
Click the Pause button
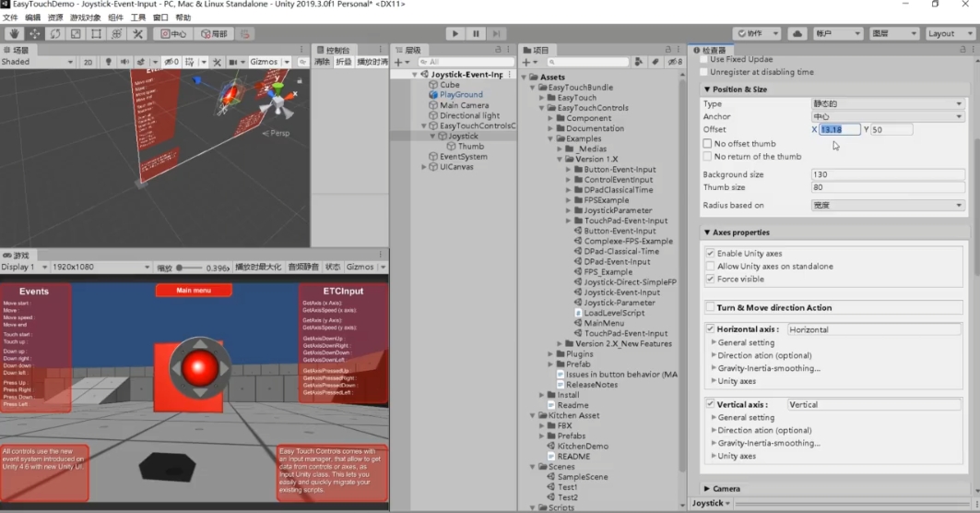pos(476,34)
